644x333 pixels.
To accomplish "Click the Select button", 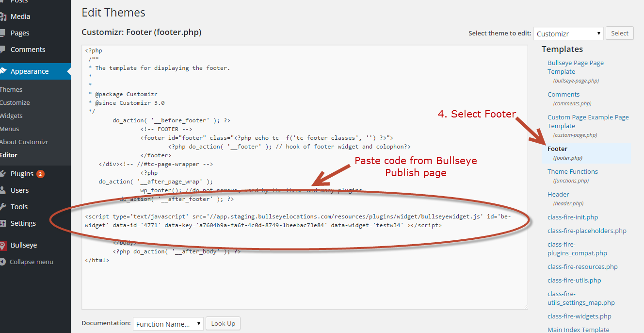I will (x=620, y=33).
